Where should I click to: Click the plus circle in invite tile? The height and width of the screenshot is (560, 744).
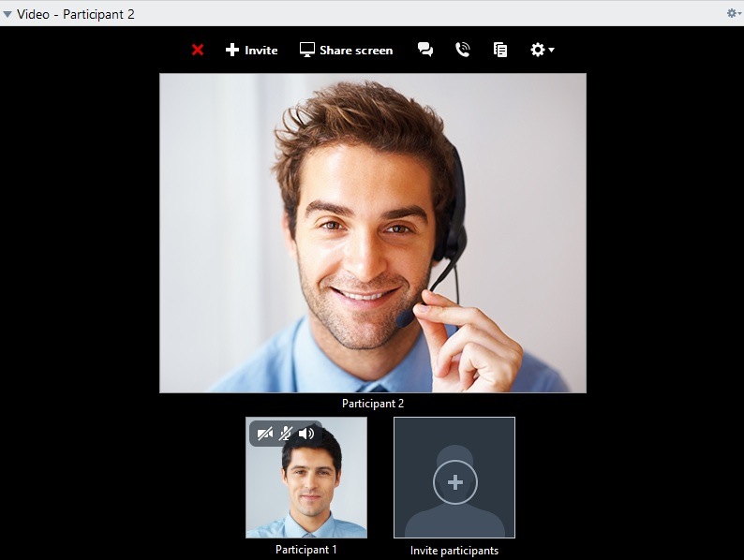[x=454, y=482]
